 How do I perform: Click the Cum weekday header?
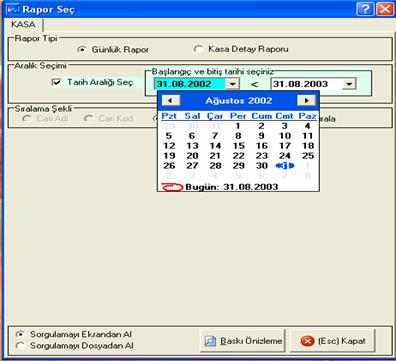pyautogui.click(x=262, y=116)
